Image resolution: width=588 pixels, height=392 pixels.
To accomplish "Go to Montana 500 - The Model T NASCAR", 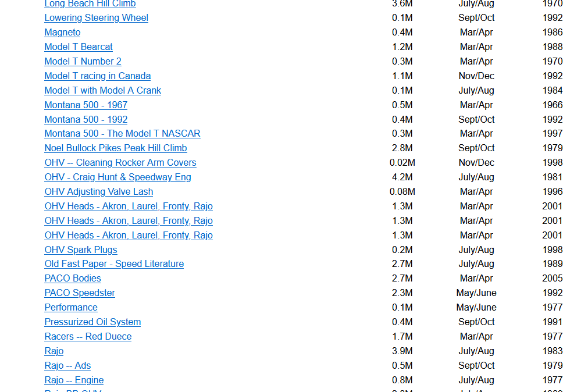I will click(x=122, y=134).
